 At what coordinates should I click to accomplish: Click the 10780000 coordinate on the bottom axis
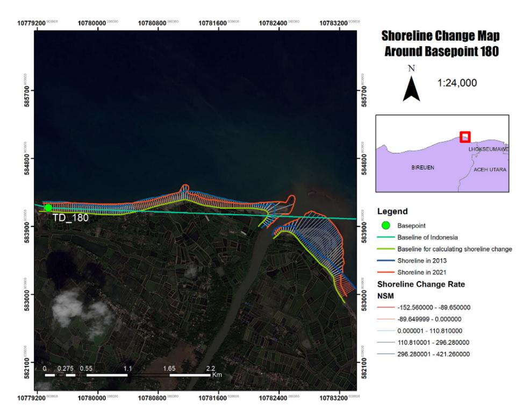pos(91,398)
